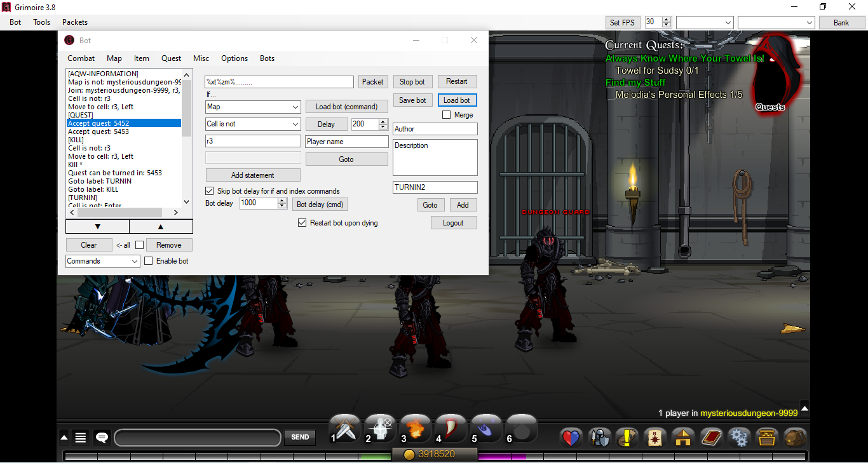
Task: Open the Packets menu
Action: 74,22
